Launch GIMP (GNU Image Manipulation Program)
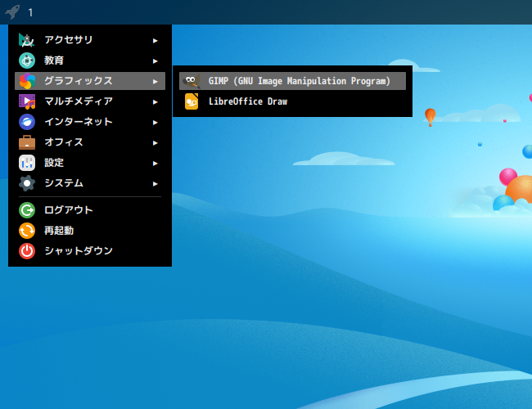Screen dimensions: 532x409 (292, 81)
